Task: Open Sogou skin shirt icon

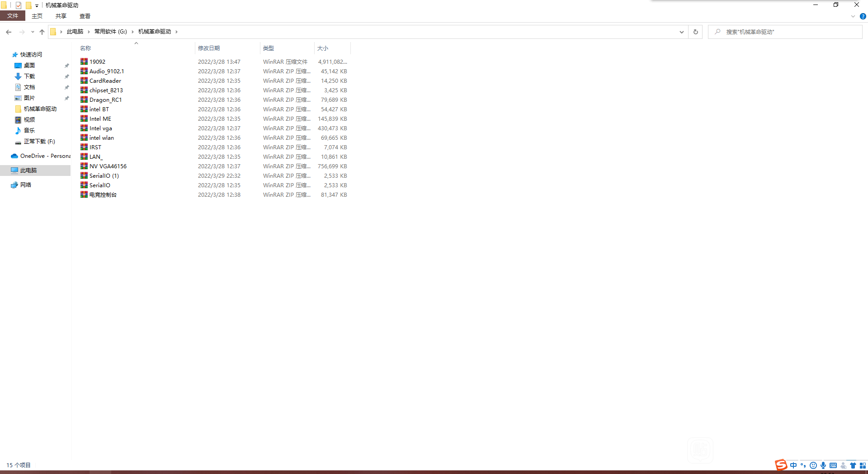Action: click(x=853, y=465)
